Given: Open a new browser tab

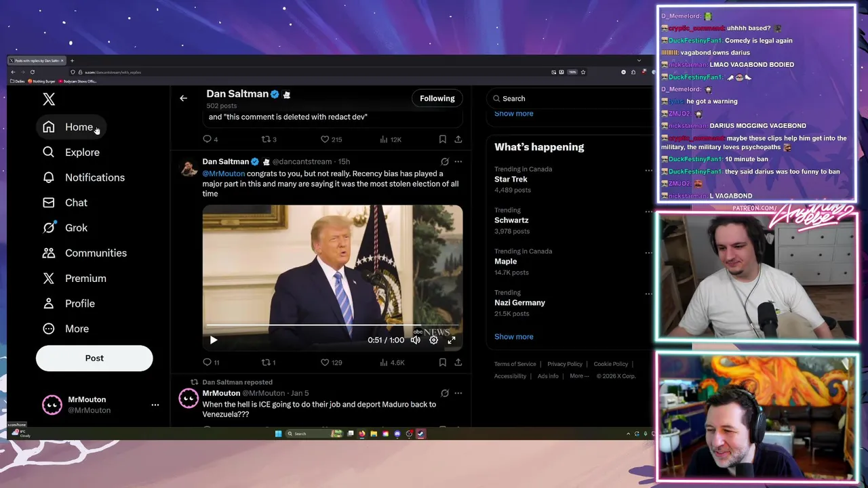Looking at the screenshot, I should coord(72,61).
